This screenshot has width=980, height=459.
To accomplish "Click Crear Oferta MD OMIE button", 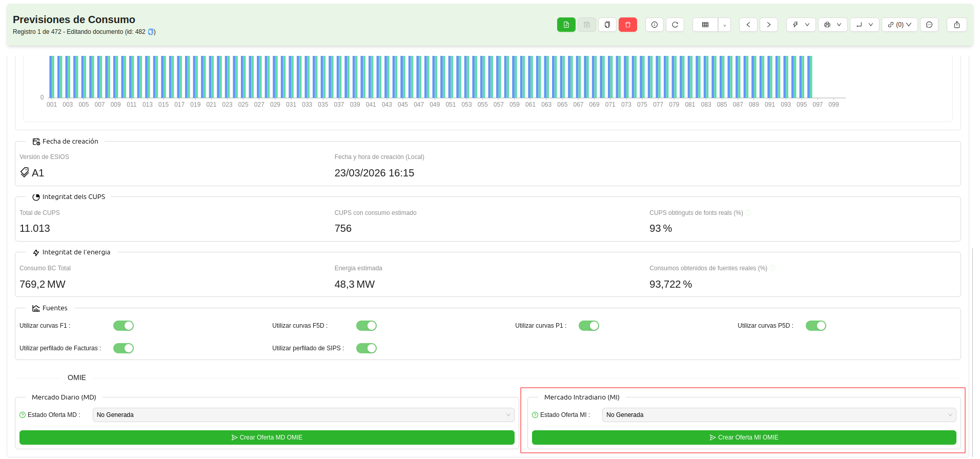I will point(267,437).
